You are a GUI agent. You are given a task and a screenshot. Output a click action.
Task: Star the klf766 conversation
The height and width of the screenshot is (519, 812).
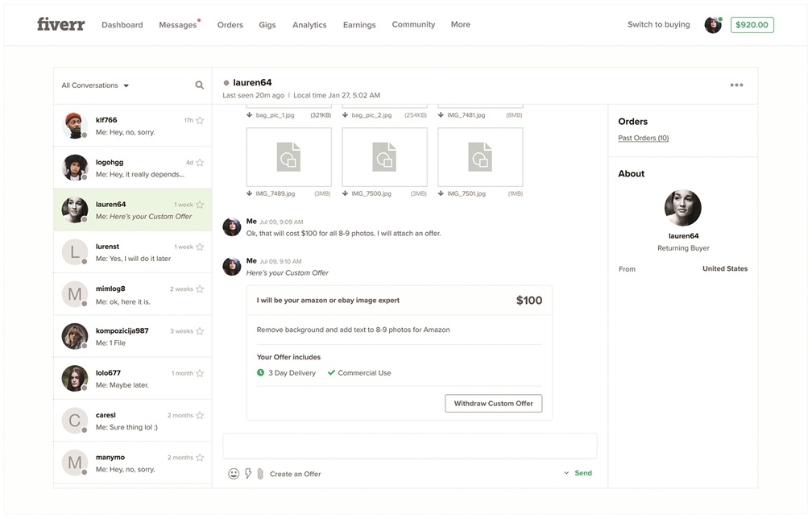coord(200,121)
